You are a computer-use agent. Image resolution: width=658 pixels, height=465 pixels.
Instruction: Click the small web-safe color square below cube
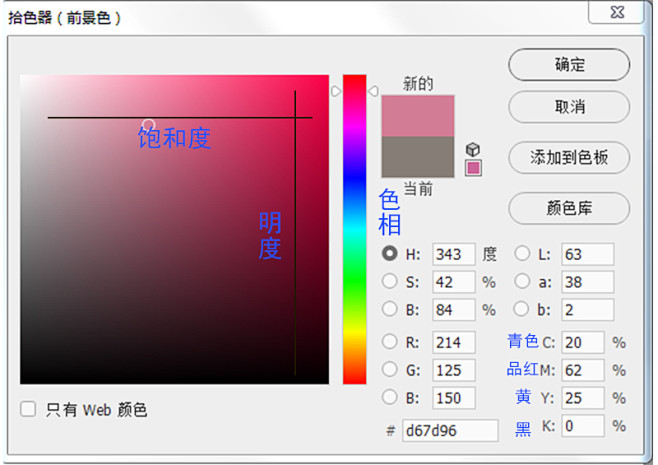click(473, 167)
